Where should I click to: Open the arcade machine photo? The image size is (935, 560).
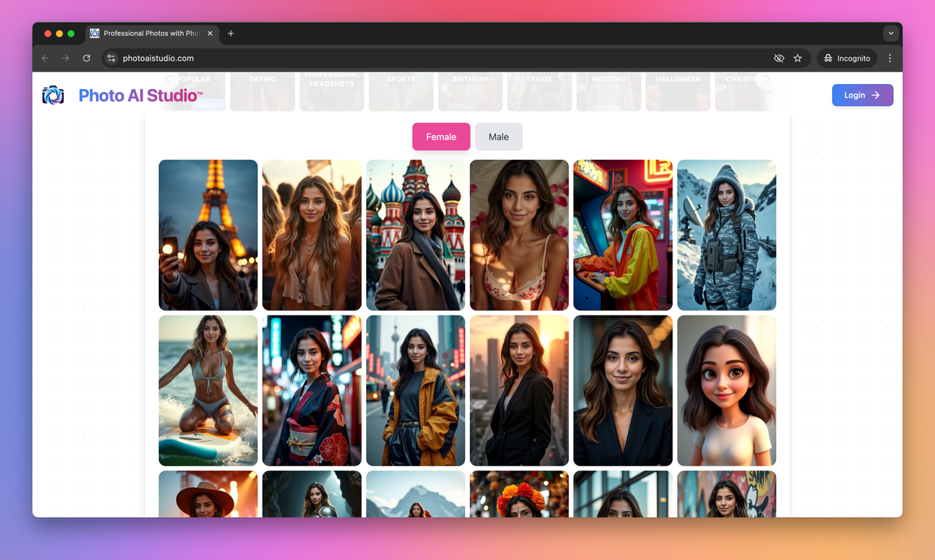click(x=623, y=235)
